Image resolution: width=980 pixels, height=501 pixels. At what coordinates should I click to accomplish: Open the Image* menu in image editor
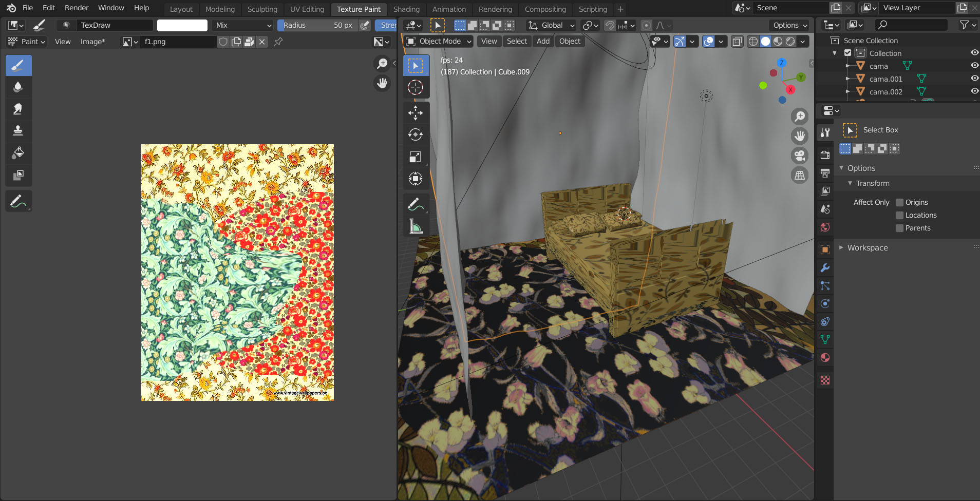[92, 42]
